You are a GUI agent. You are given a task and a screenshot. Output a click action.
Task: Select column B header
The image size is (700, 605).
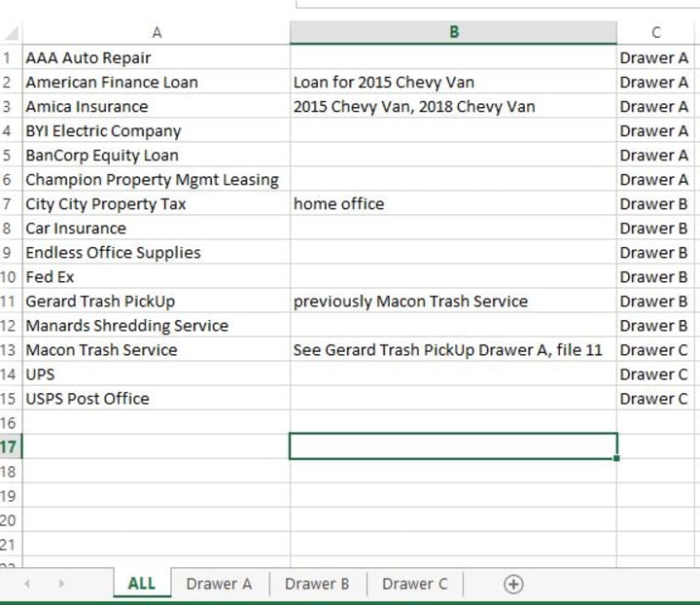point(454,33)
